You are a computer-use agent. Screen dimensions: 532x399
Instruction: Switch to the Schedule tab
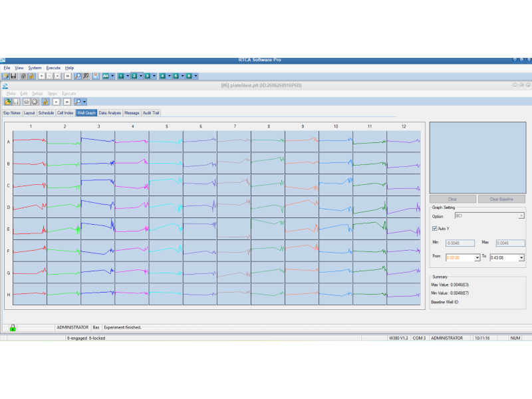click(x=46, y=113)
